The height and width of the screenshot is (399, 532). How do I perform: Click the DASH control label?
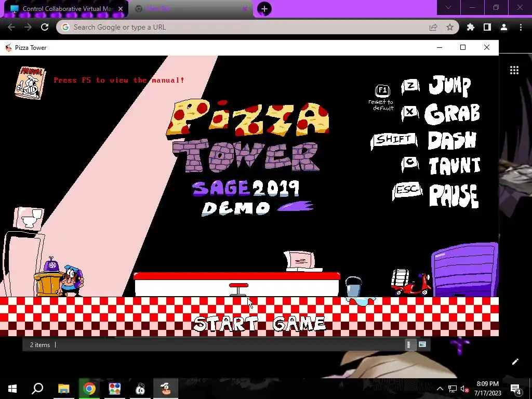(453, 140)
